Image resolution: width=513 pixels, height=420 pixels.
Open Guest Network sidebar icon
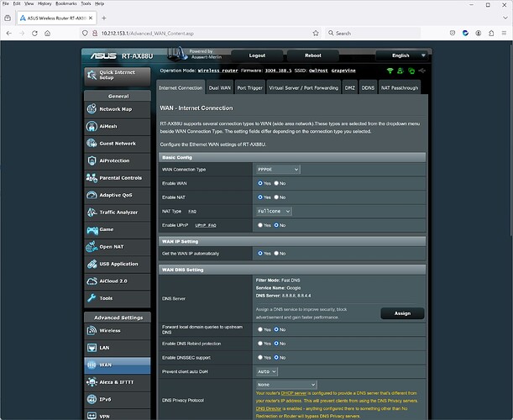(x=92, y=144)
